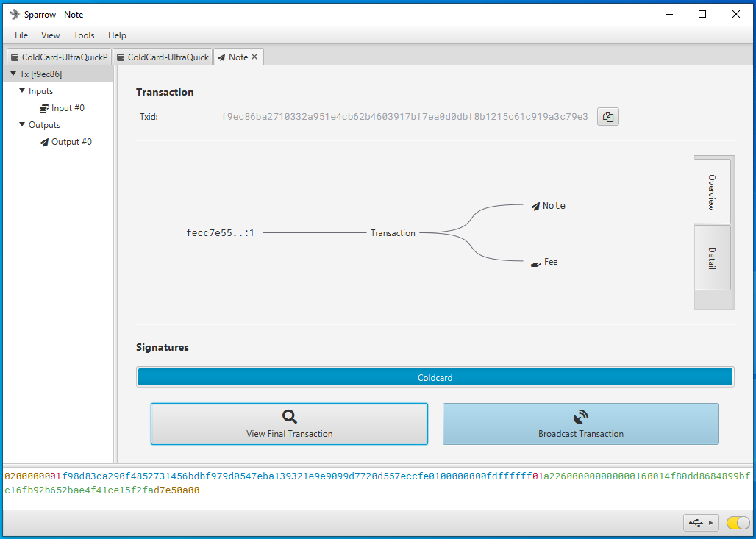The image size is (756, 539).
Task: Click the Outputs tree label
Action: click(x=44, y=125)
